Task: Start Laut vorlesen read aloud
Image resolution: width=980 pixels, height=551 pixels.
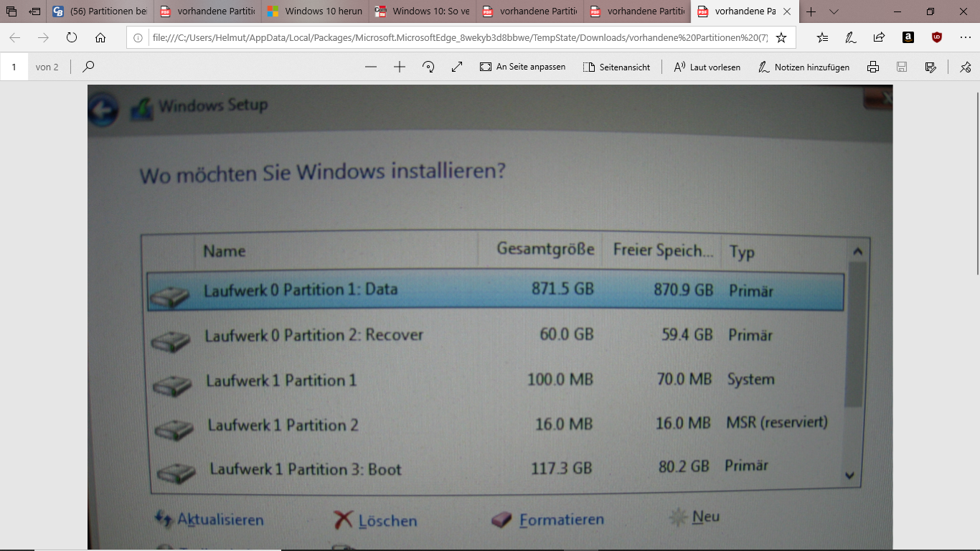Action: 707,67
